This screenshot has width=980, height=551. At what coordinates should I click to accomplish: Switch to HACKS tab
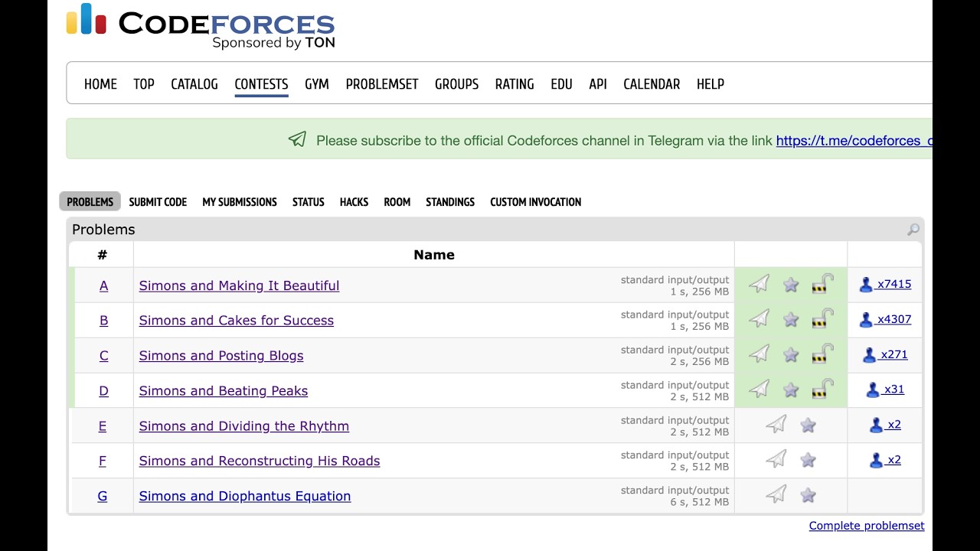[354, 202]
